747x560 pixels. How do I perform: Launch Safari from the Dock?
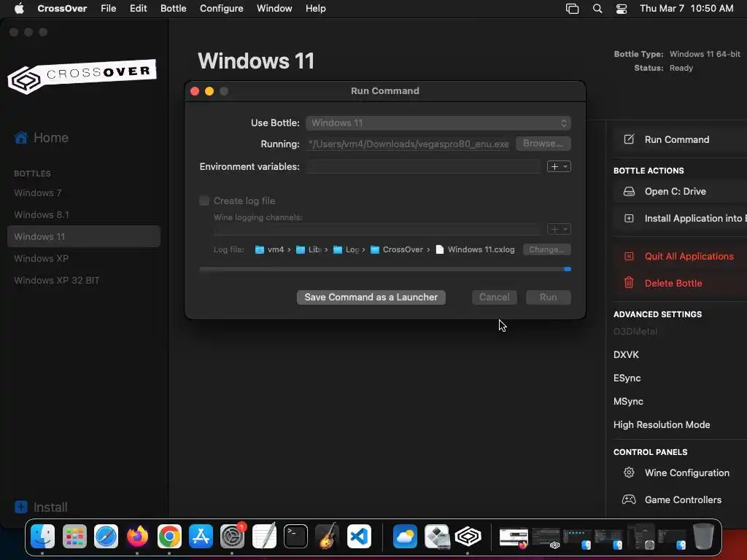[106, 537]
